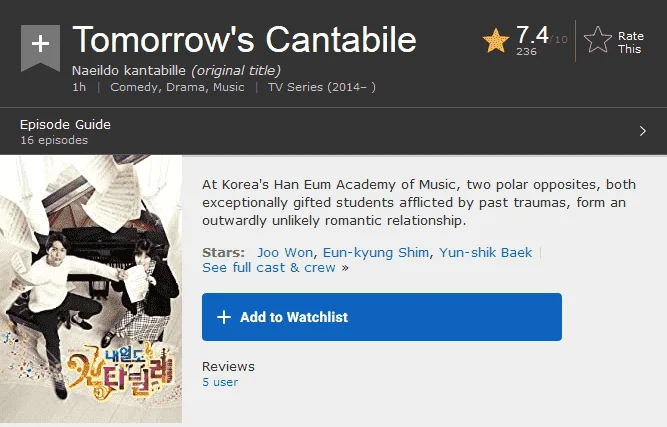Click the gold rating star icon
The height and width of the screenshot is (427, 667).
[x=496, y=41]
